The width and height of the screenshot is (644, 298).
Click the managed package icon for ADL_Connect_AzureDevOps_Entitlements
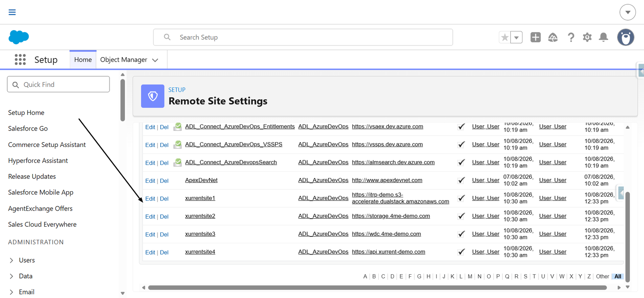point(178,126)
